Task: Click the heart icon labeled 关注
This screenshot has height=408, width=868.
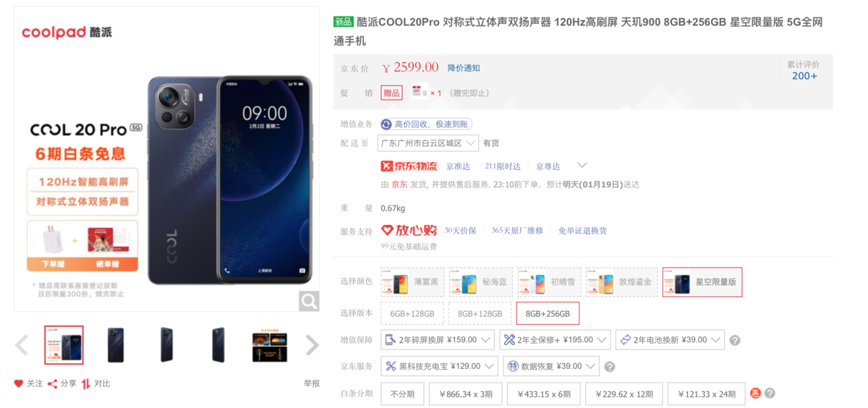Action: [19, 383]
